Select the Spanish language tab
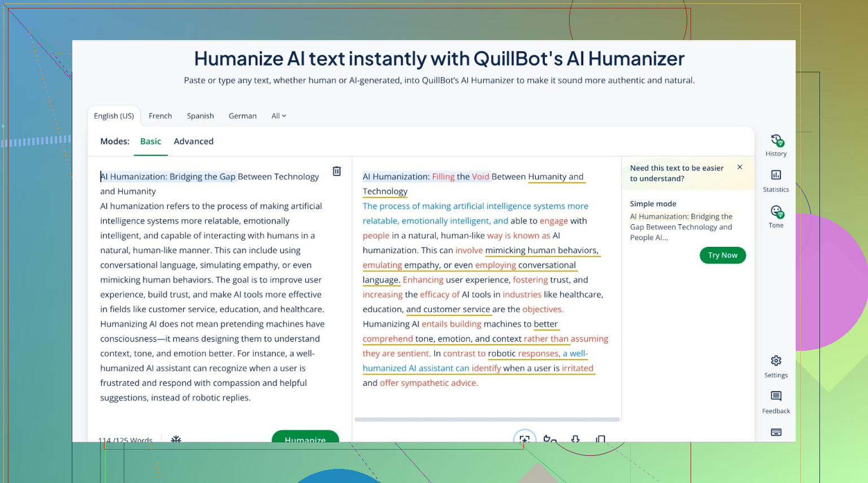Image resolution: width=868 pixels, height=483 pixels. coord(200,116)
